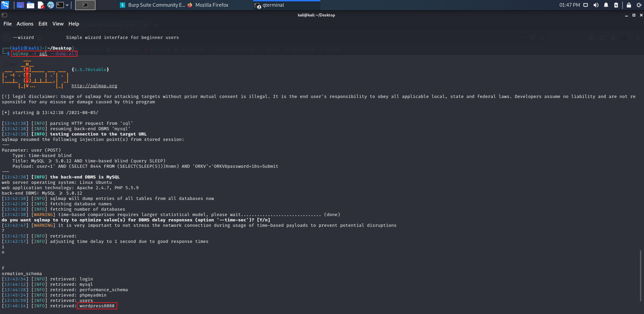Click the [Y/n] optimize prompt line
The width and height of the screenshot is (644, 314).
coord(136,220)
